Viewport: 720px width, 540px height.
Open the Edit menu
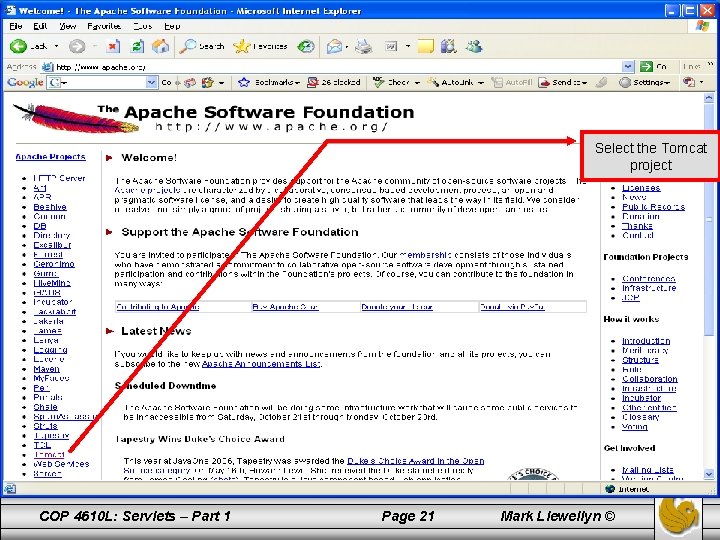40,26
